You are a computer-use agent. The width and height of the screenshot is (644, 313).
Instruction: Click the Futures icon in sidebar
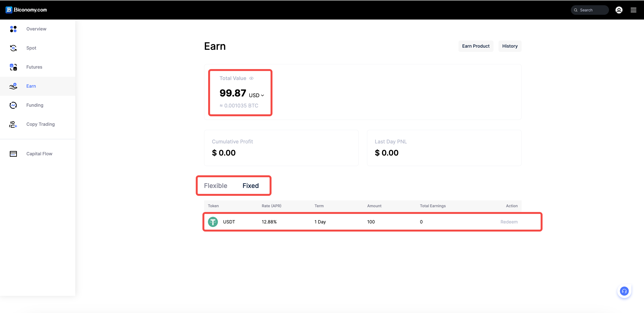pos(13,67)
